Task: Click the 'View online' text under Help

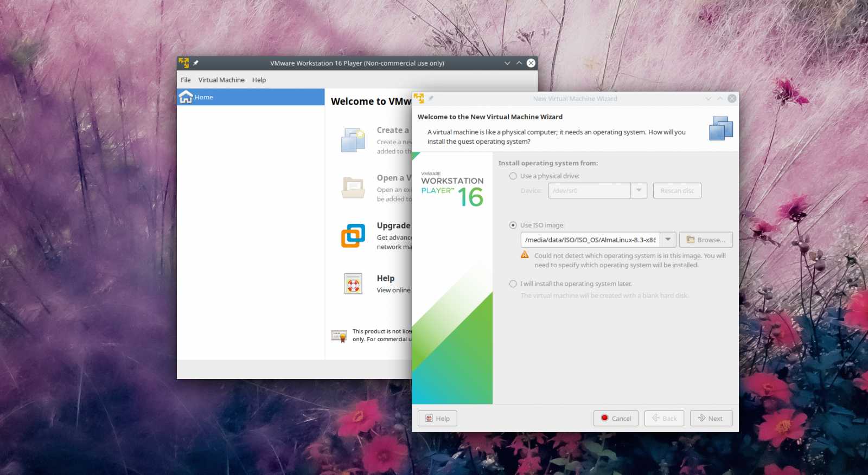Action: coord(393,290)
